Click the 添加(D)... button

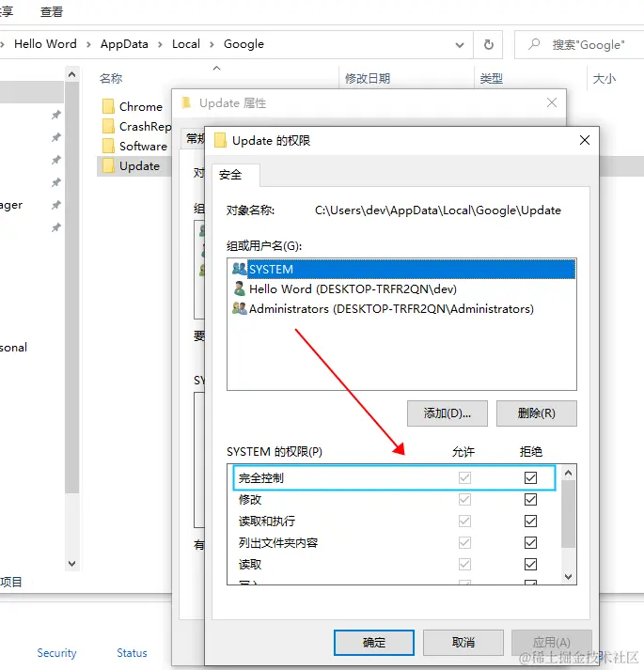click(x=448, y=413)
